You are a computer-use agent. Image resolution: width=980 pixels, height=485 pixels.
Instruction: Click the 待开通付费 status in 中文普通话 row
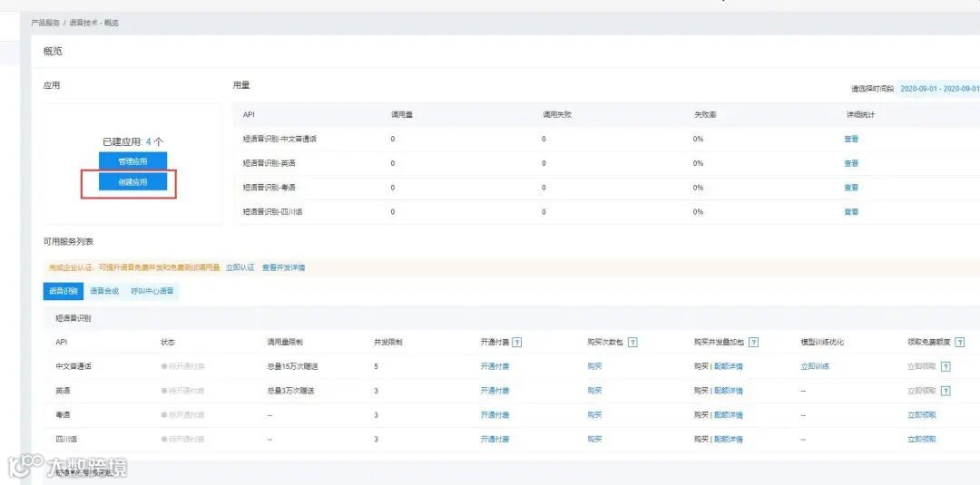click(183, 366)
